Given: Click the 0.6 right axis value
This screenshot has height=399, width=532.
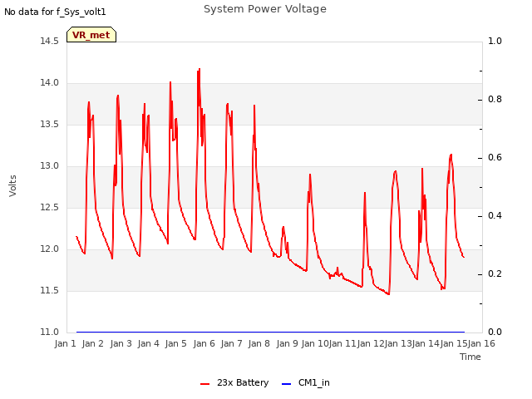Looking at the screenshot, I should click(x=495, y=157).
